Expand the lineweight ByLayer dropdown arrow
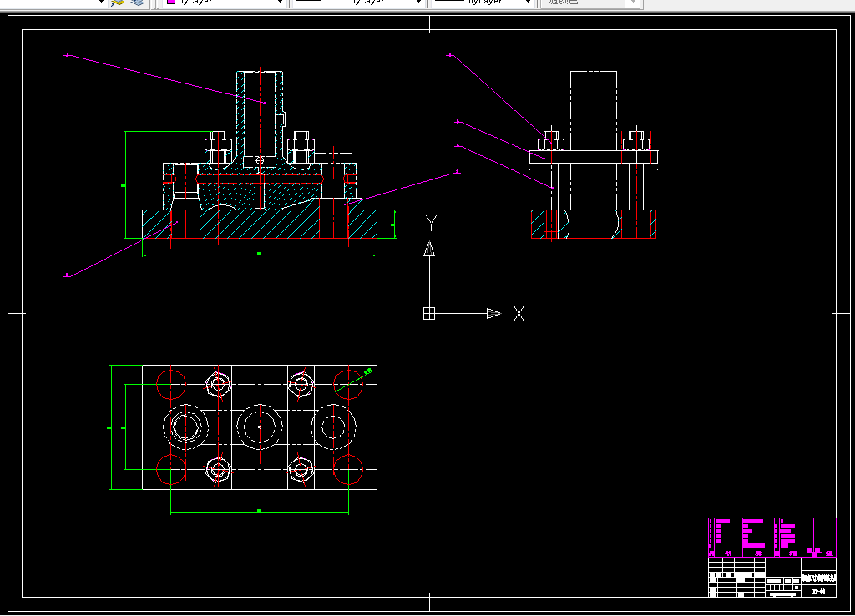 point(528,3)
